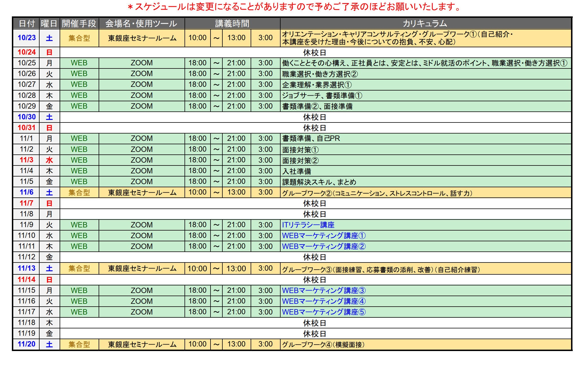588x368 pixels.
Task: Click the グループワーク② curriculum cell
Action: click(x=426, y=193)
